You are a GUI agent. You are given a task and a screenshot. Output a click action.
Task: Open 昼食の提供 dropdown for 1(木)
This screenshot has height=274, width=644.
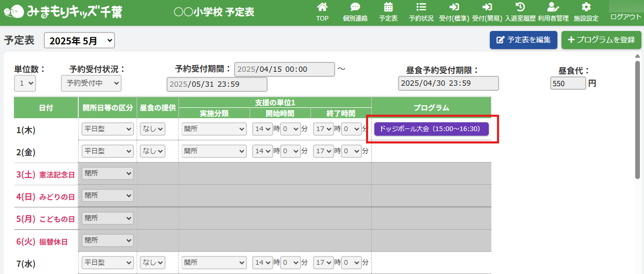[x=153, y=129]
